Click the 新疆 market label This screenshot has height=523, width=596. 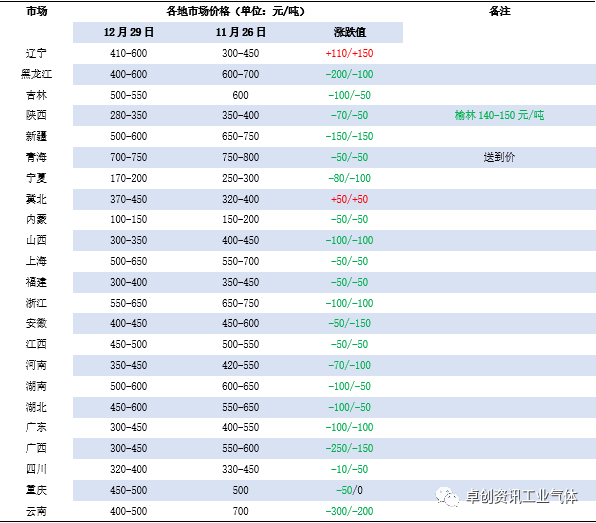36,136
